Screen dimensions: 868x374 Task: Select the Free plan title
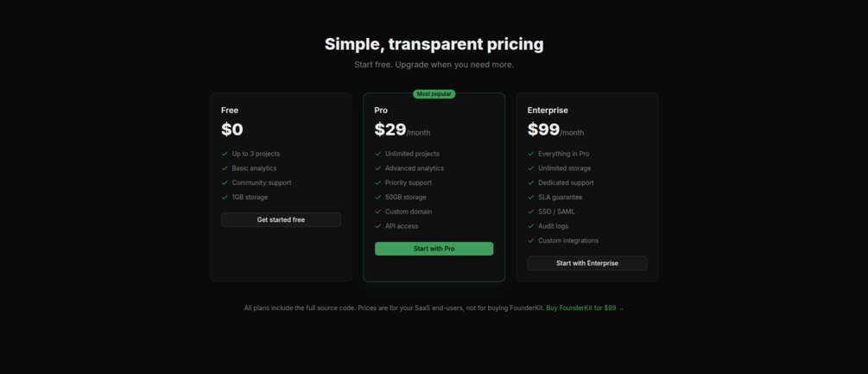230,111
